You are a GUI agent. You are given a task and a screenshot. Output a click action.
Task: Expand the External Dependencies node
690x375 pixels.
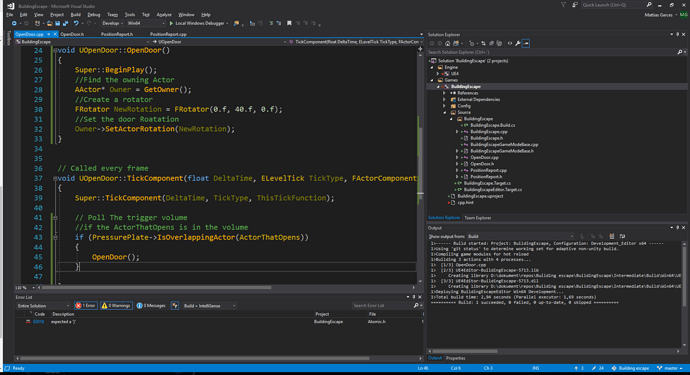pyautogui.click(x=444, y=99)
